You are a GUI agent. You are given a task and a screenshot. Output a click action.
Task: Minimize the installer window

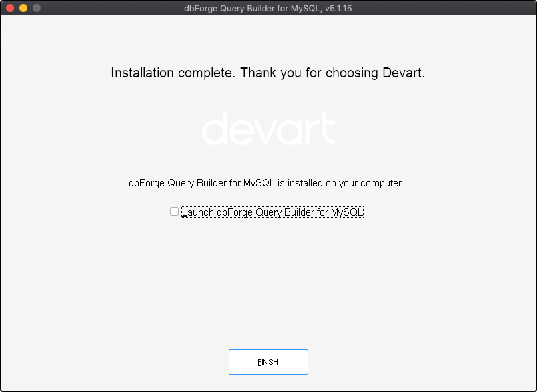pyautogui.click(x=23, y=8)
